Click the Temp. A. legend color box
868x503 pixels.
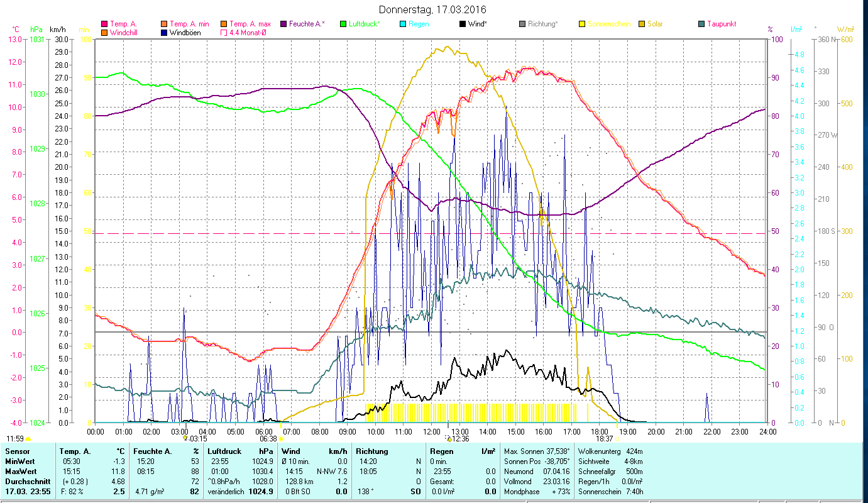tap(104, 24)
